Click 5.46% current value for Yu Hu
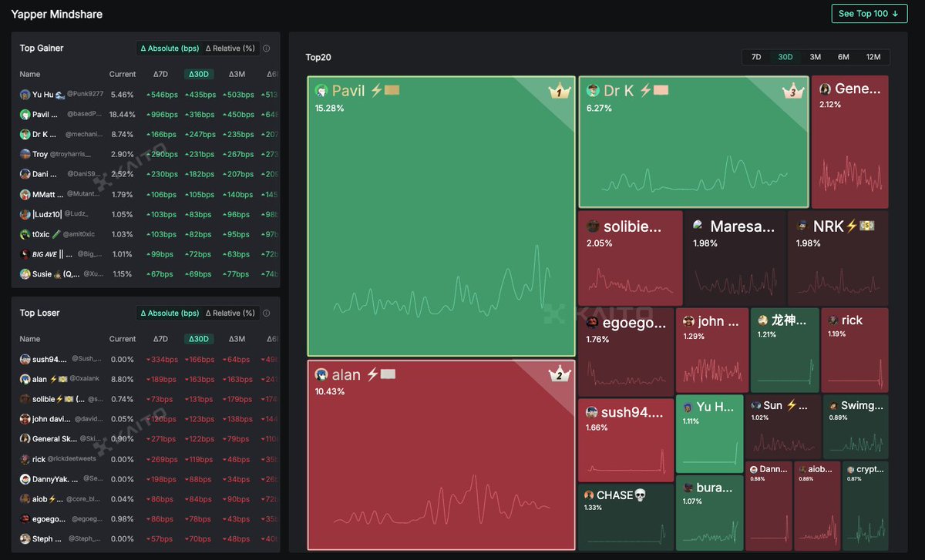This screenshot has width=925, height=560. pos(123,95)
